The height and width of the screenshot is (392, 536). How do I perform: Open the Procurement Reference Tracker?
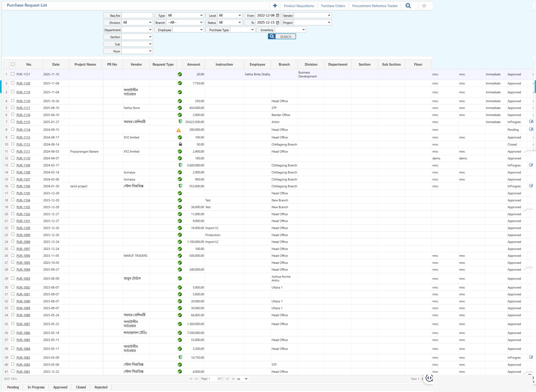[x=375, y=5]
